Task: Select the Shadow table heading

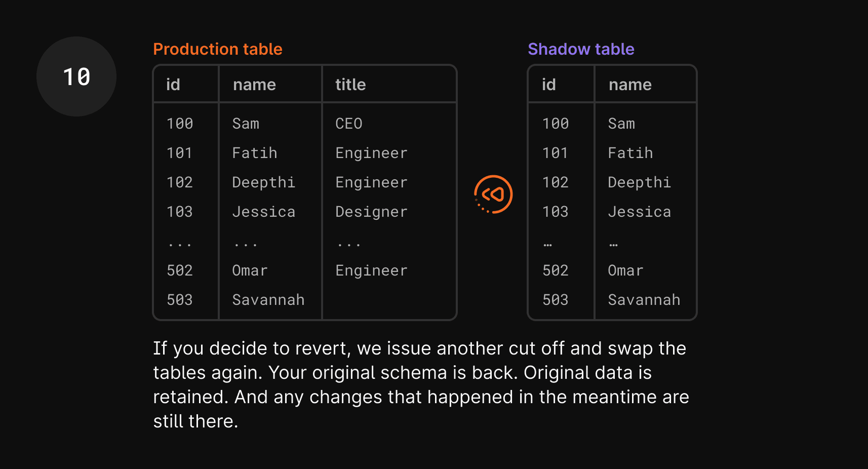Action: [x=581, y=49]
